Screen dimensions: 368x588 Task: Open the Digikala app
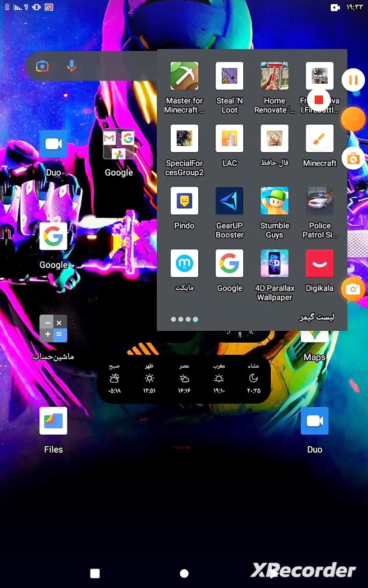(320, 263)
